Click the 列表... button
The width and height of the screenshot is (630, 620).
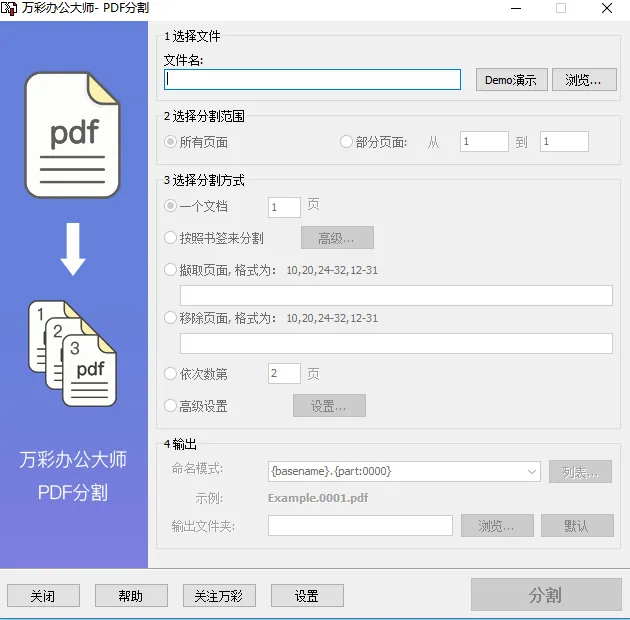[x=580, y=472]
